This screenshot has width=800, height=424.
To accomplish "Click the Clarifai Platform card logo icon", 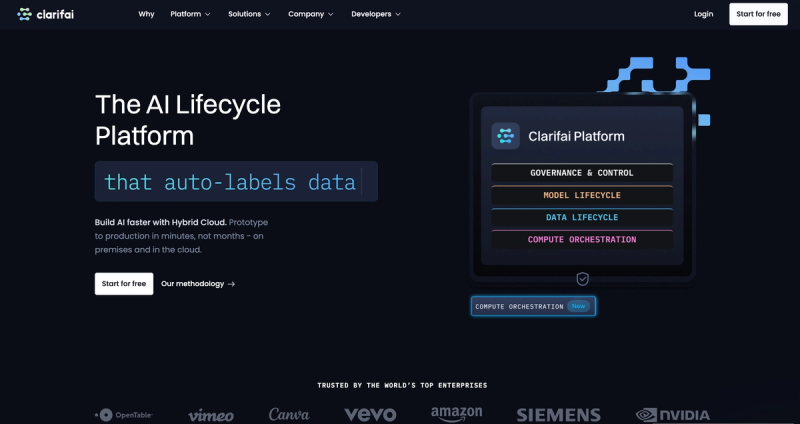I will (506, 136).
